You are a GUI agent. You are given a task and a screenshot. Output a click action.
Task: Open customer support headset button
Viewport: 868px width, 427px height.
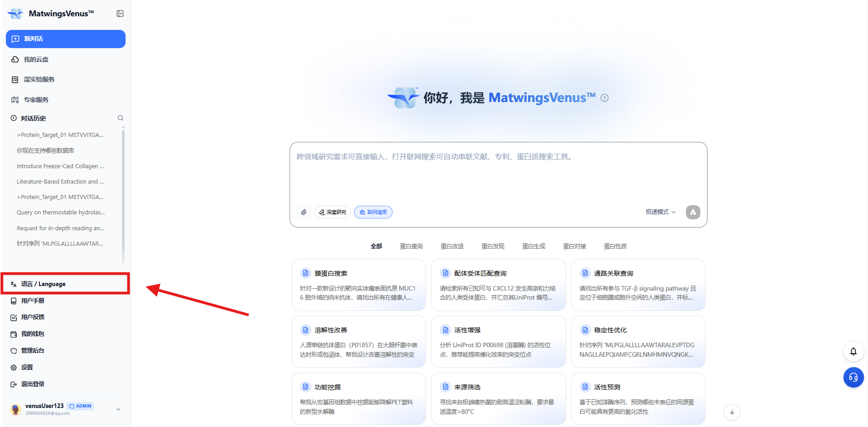[853, 377]
